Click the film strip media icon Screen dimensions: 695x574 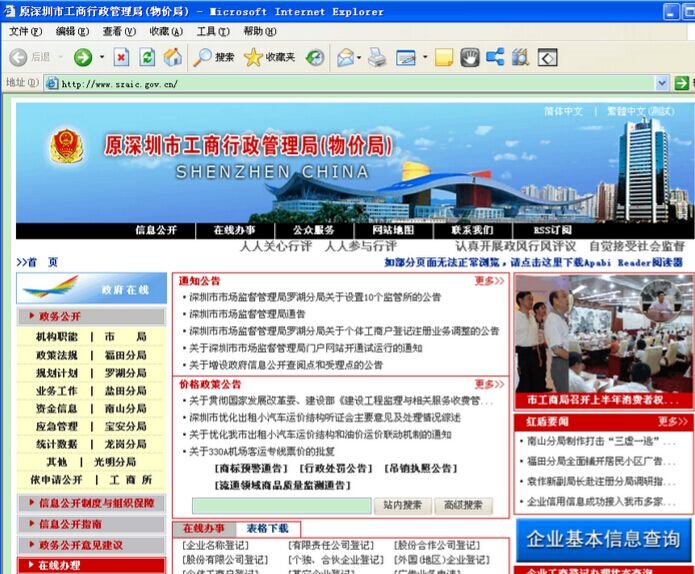click(521, 57)
